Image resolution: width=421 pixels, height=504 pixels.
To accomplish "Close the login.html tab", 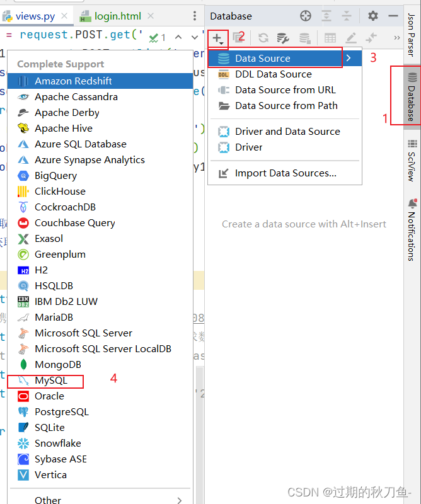I will (151, 16).
